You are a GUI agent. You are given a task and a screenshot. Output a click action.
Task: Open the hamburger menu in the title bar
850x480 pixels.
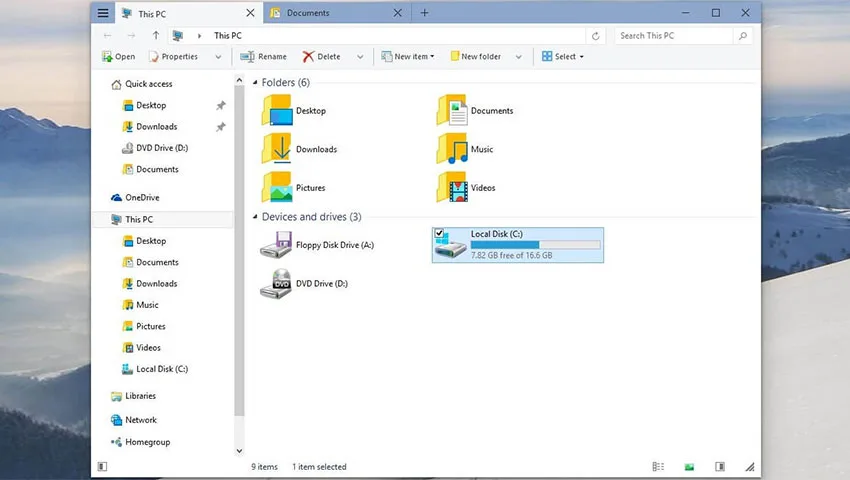103,13
